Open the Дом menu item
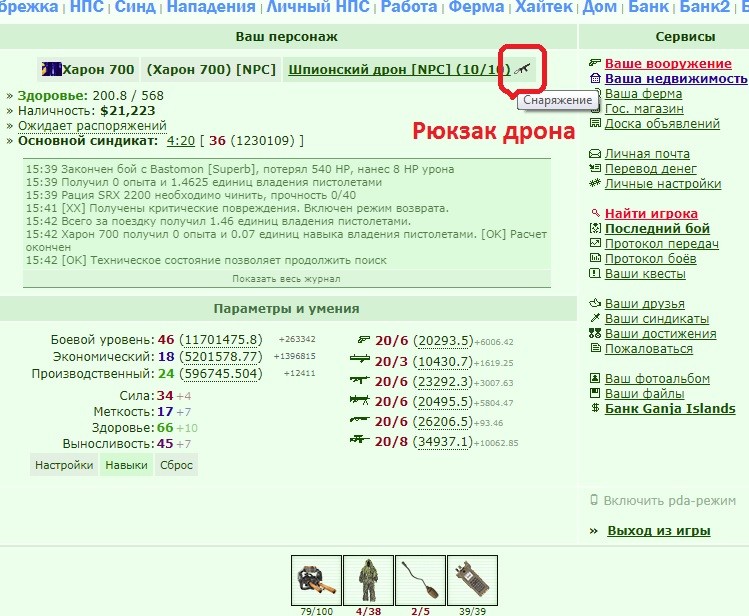The width and height of the screenshot is (749, 616). click(599, 7)
